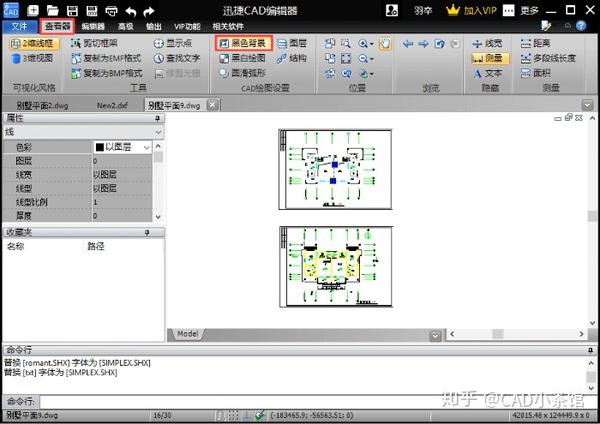Open the zoom in dropdown arrow
This screenshot has height=424, width=600.
click(x=372, y=44)
